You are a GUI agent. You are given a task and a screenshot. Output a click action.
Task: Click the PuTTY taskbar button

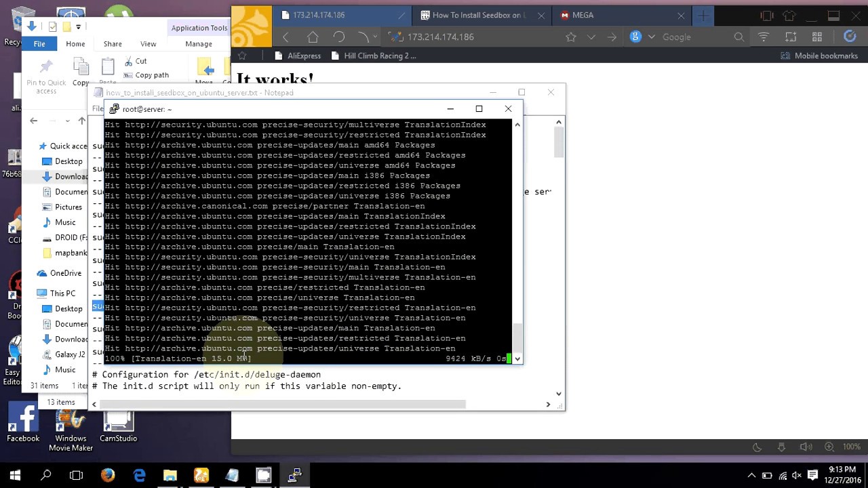pos(294,475)
